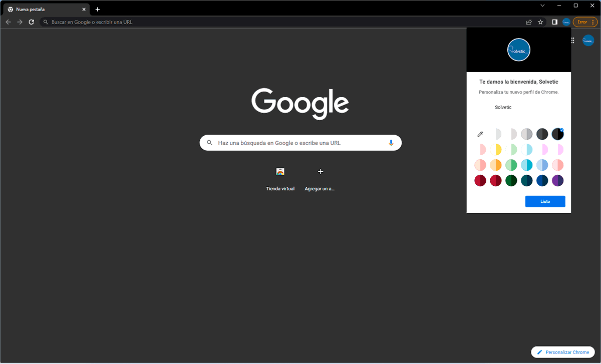Go forward using the forward arrow

coord(20,22)
